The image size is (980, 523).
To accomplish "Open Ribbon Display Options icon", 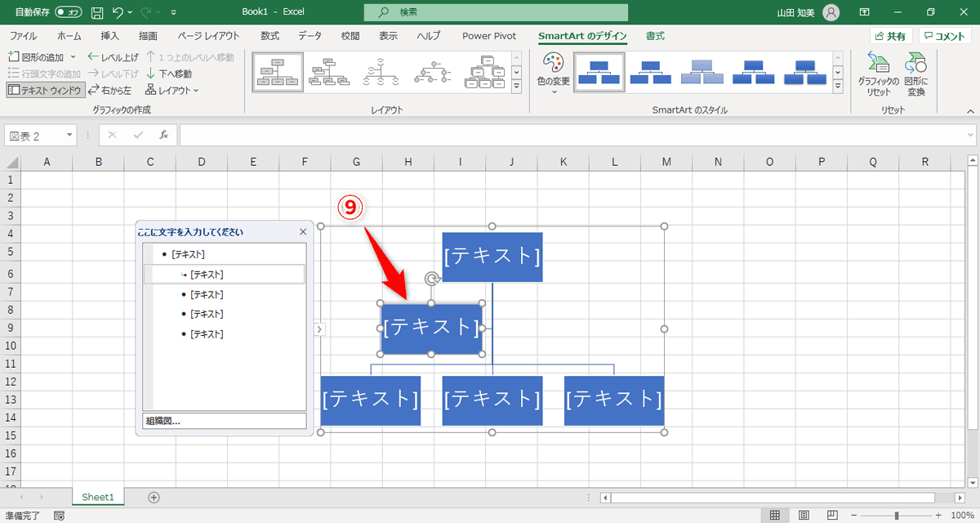I will [865, 12].
